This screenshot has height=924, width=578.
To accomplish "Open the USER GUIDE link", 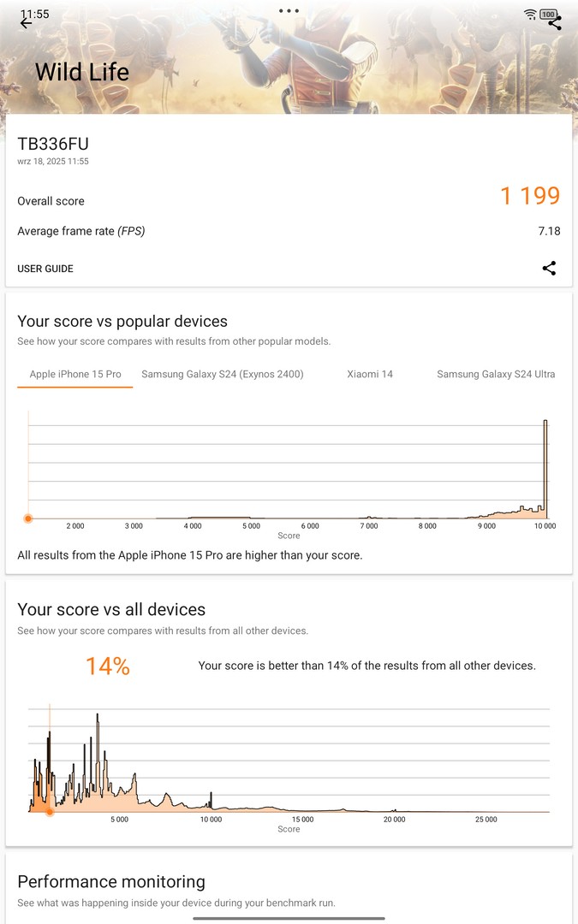I will pyautogui.click(x=45, y=269).
